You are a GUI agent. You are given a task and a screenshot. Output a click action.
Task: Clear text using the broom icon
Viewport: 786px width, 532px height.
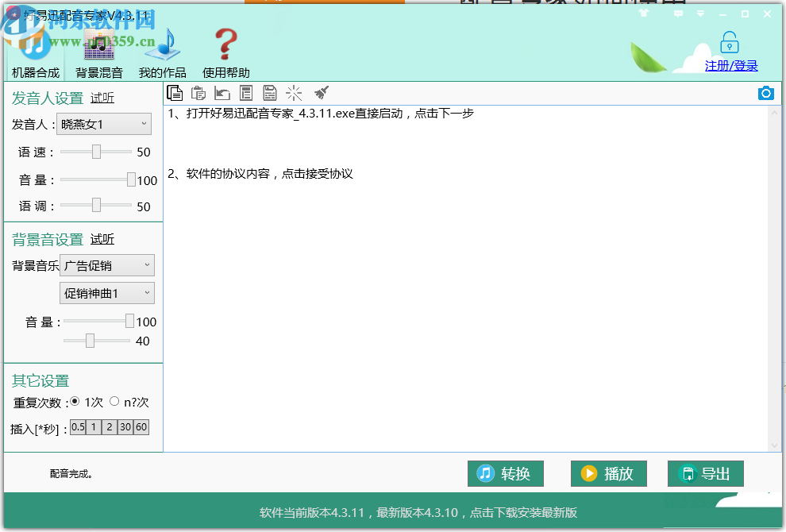click(322, 93)
